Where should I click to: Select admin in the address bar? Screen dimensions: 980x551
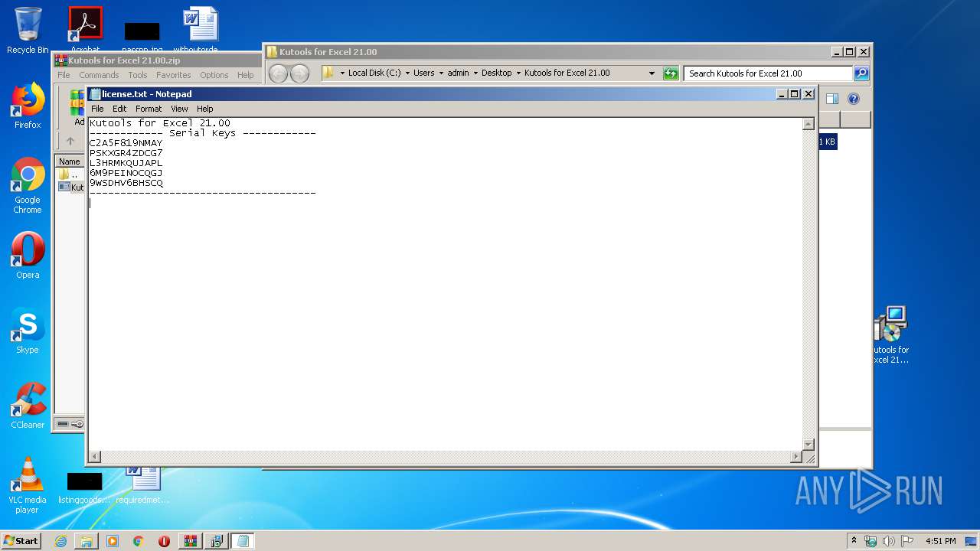(458, 73)
